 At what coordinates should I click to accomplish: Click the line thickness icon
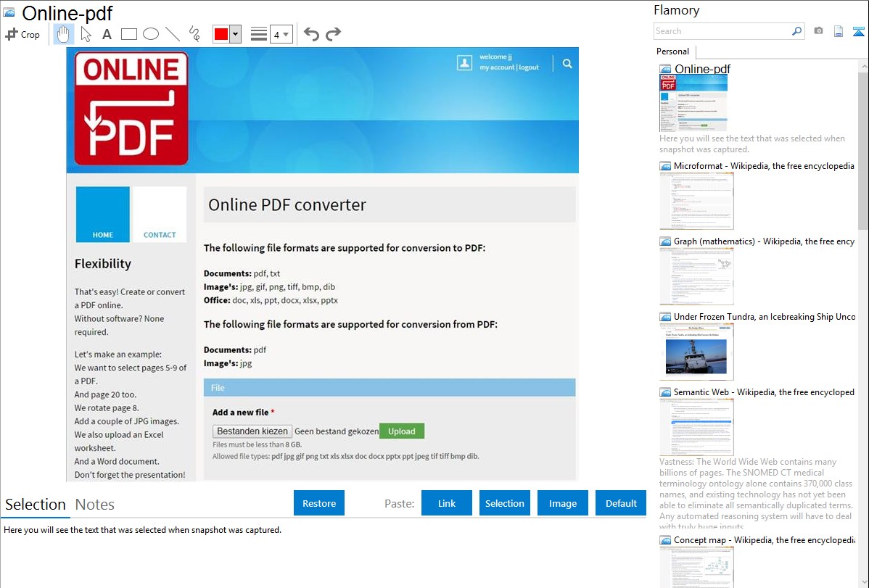[258, 34]
